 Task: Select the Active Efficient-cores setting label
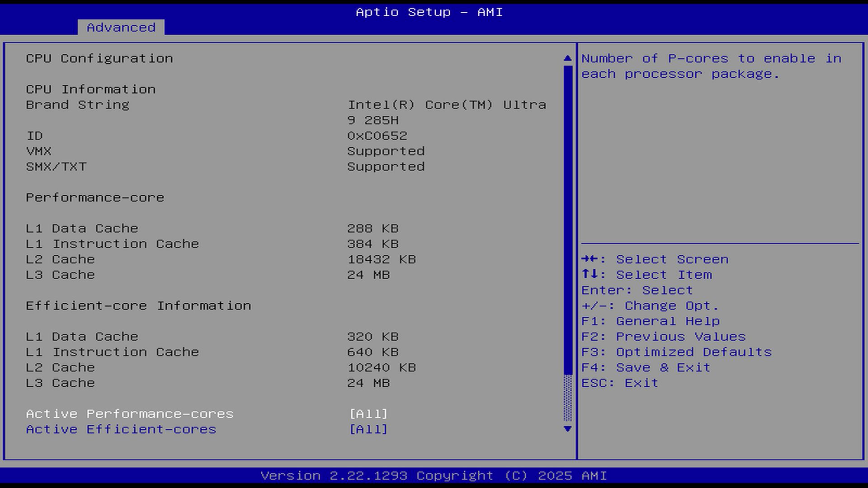point(121,429)
